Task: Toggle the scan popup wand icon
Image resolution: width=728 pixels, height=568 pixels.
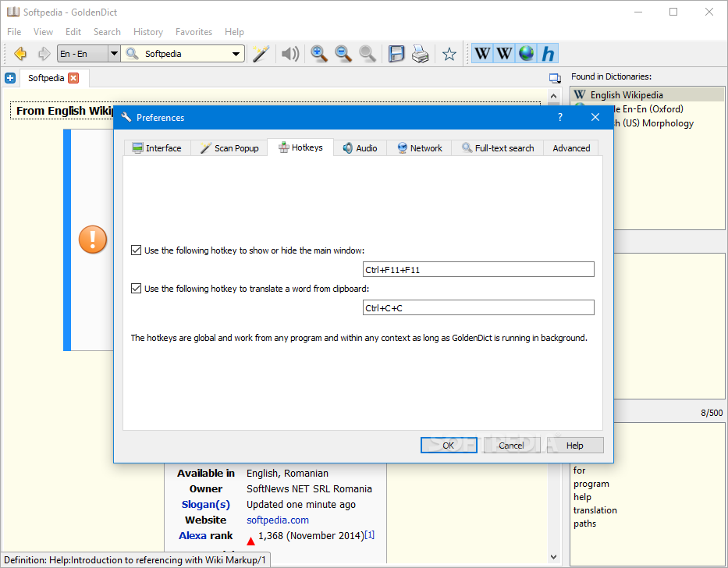Action: 261,54
